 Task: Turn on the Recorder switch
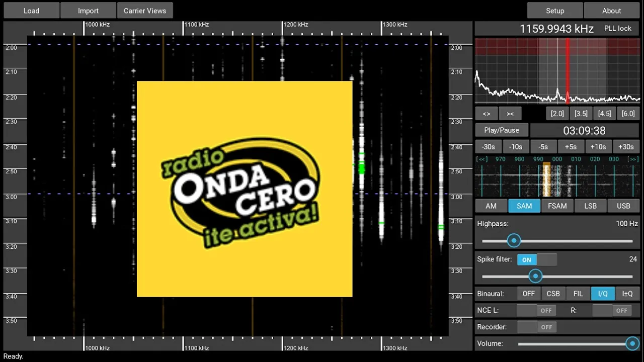pos(536,327)
